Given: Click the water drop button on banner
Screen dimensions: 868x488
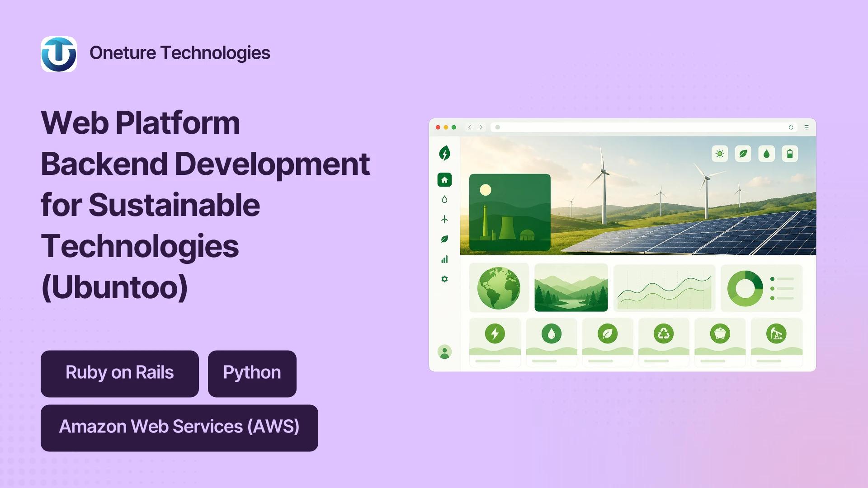Looking at the screenshot, I should [x=767, y=154].
